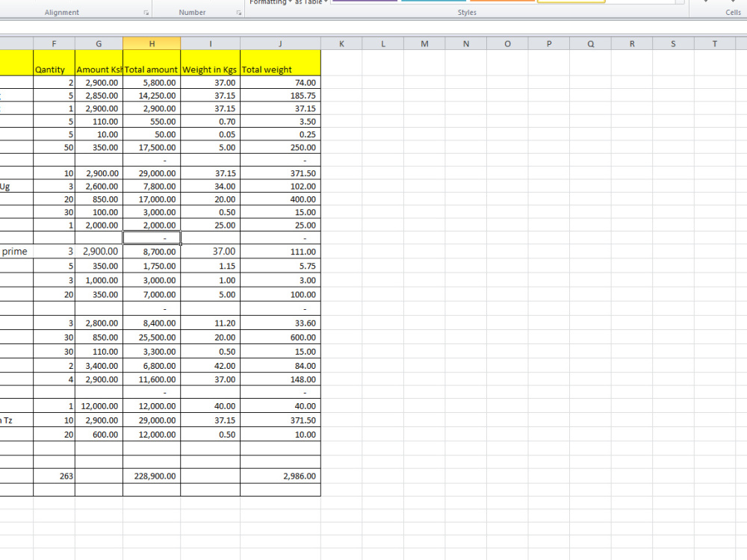Viewport: 747px width, 560px height.
Task: Click the 'Amount Ksh' header cell
Action: 99,63
